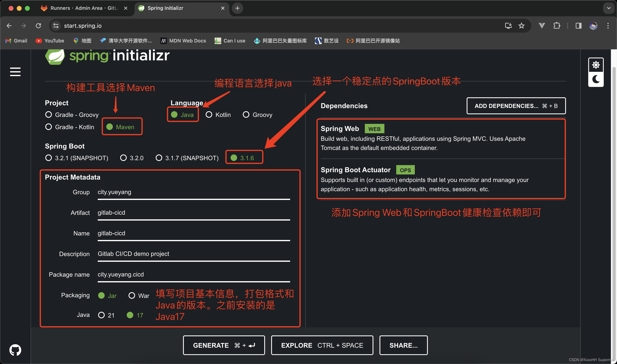Open the sidebar hamburger menu
This screenshot has width=617, height=364.
[15, 72]
